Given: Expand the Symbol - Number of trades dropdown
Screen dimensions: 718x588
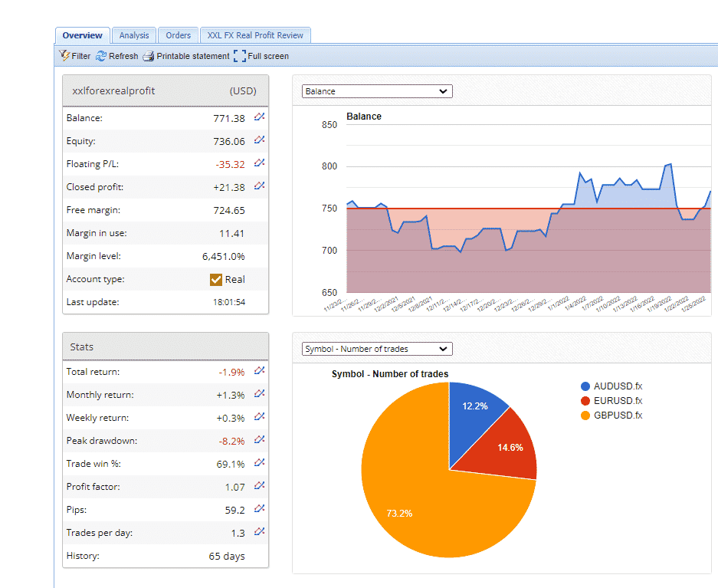Looking at the screenshot, I should (377, 349).
